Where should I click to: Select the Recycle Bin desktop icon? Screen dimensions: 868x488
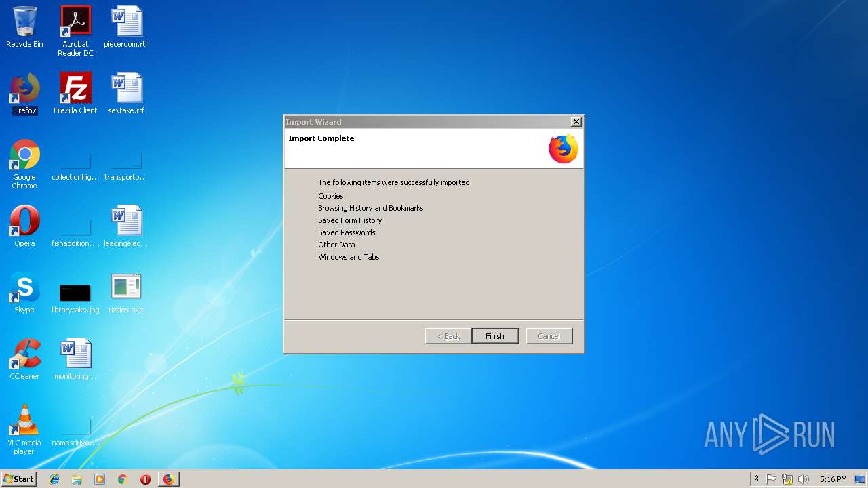pyautogui.click(x=24, y=28)
